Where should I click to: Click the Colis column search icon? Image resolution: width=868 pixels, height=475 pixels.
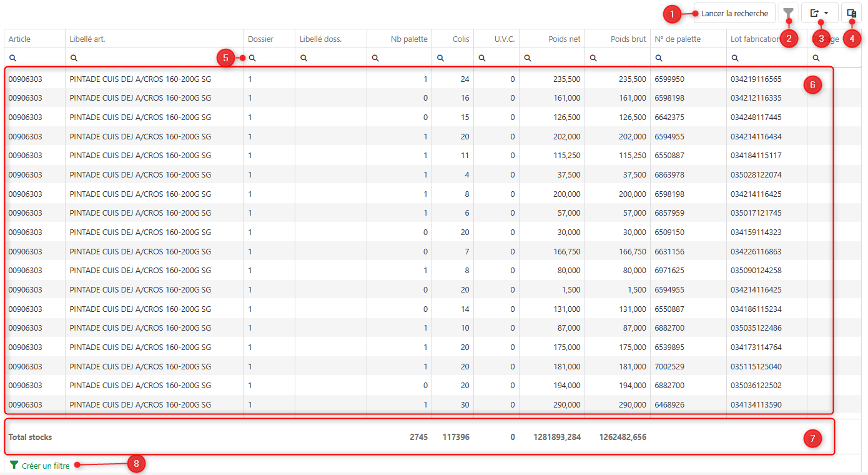440,58
